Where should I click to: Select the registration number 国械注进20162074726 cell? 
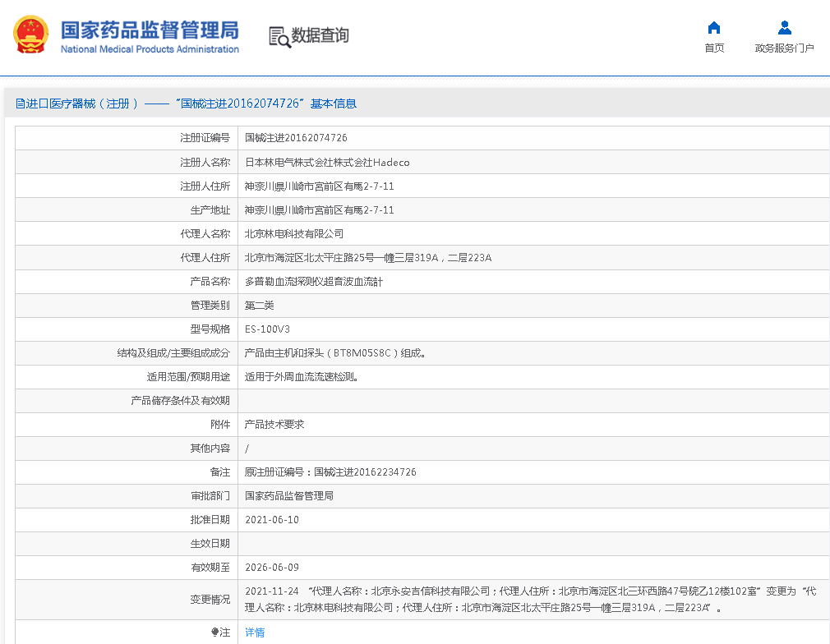point(296,137)
